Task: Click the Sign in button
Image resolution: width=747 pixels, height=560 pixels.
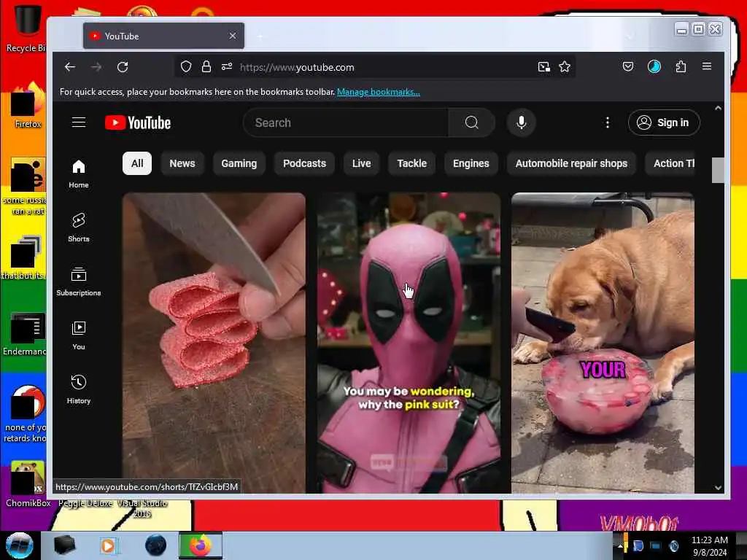Action: [x=664, y=122]
